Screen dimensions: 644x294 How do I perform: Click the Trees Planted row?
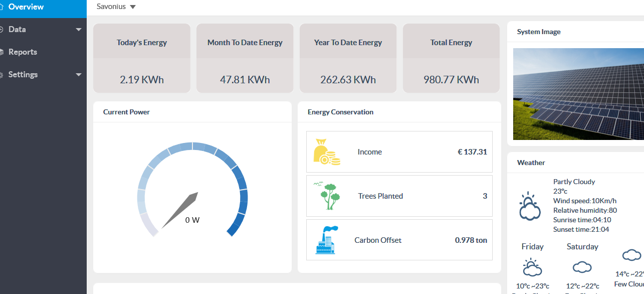[399, 196]
